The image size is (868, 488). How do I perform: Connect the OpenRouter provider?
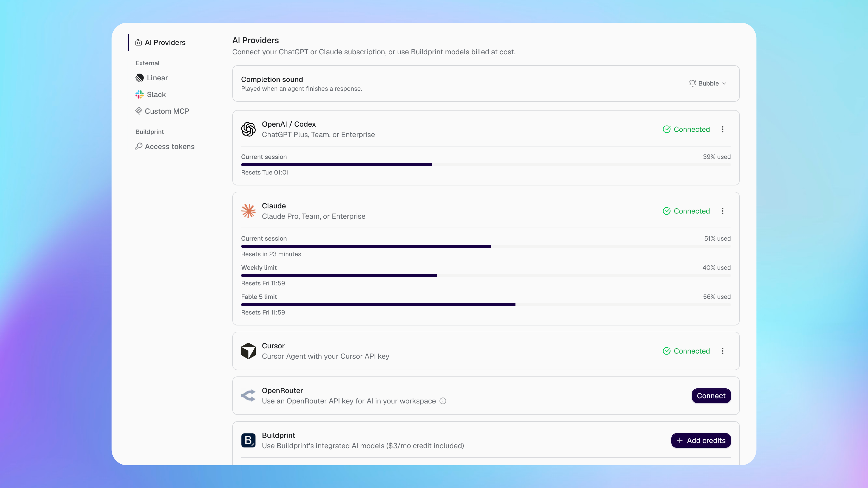click(x=711, y=396)
